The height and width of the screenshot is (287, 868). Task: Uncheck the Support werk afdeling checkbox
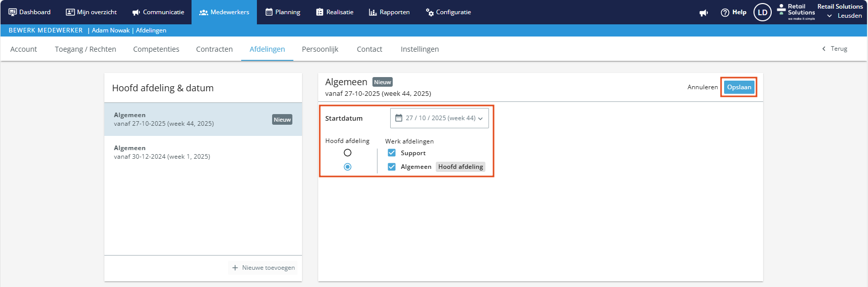point(392,153)
